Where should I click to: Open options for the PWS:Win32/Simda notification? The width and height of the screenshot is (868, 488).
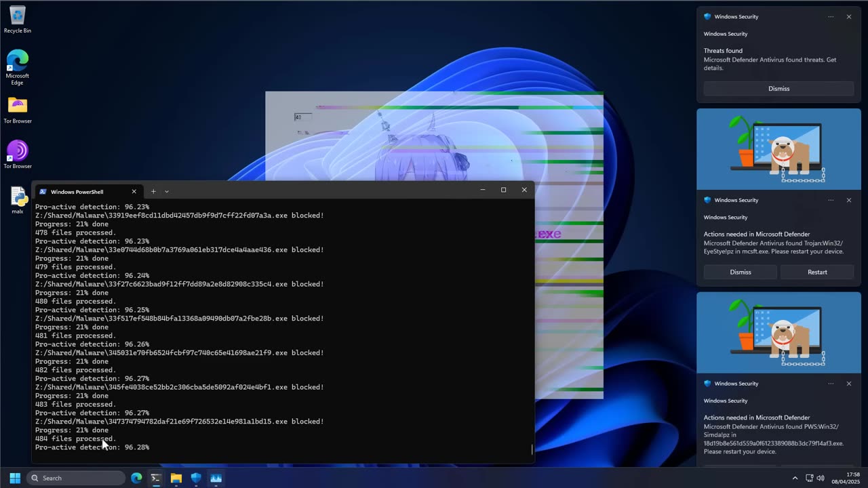click(x=831, y=384)
